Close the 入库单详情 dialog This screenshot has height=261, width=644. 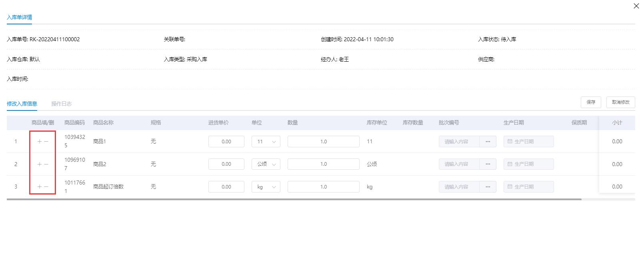click(636, 6)
